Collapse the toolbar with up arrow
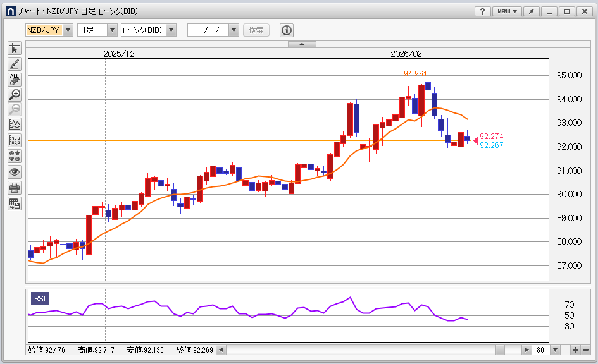The image size is (598, 364). pos(302,44)
